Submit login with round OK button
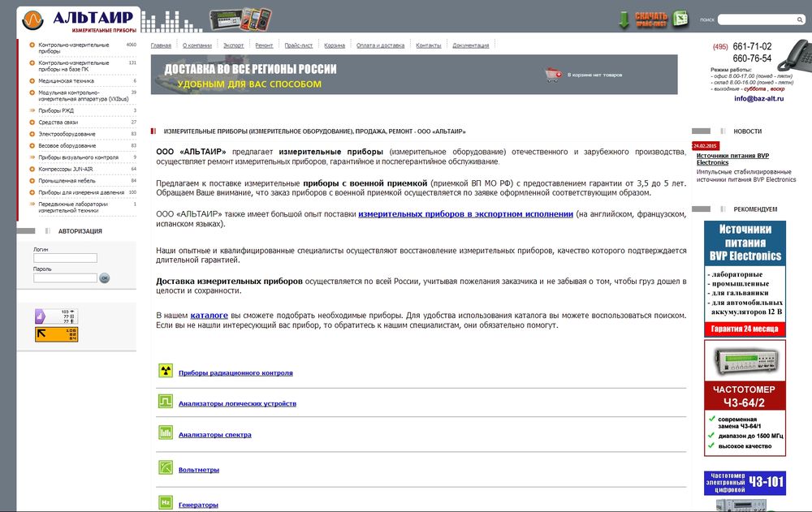 click(105, 278)
